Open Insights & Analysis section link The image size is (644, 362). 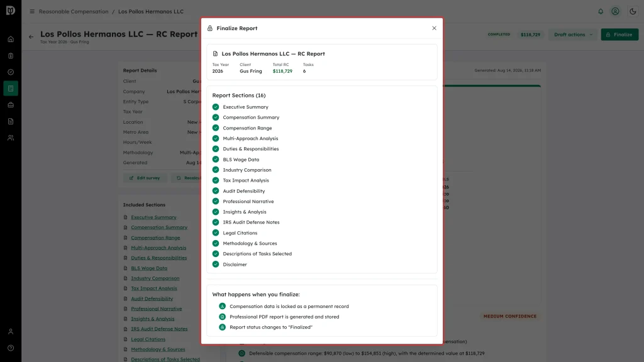153,319
